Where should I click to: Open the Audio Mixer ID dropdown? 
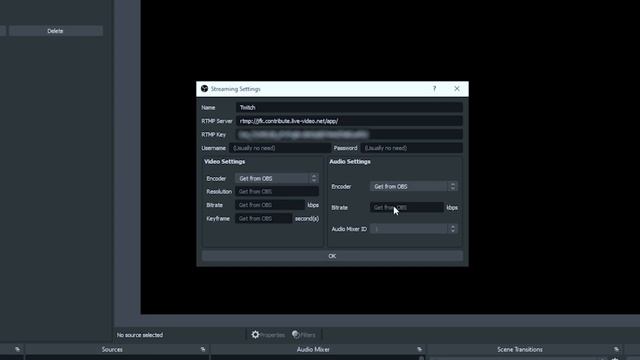pos(413,229)
